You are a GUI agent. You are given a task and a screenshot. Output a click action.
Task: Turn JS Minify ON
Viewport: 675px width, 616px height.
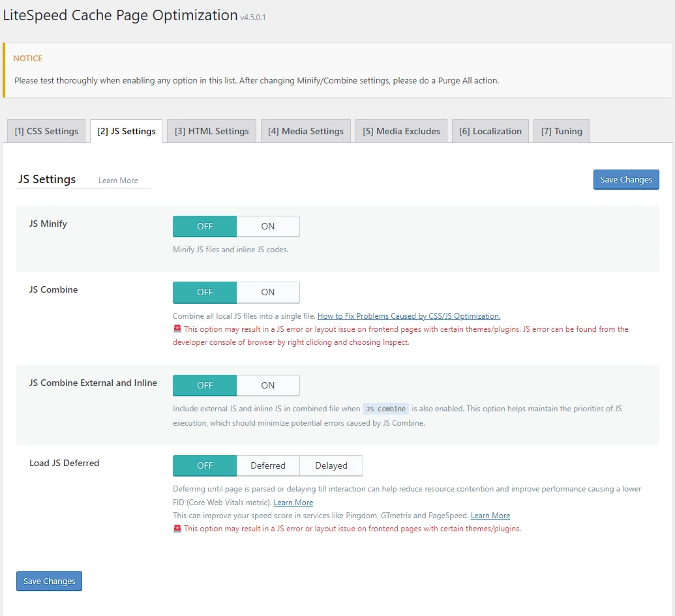click(268, 226)
